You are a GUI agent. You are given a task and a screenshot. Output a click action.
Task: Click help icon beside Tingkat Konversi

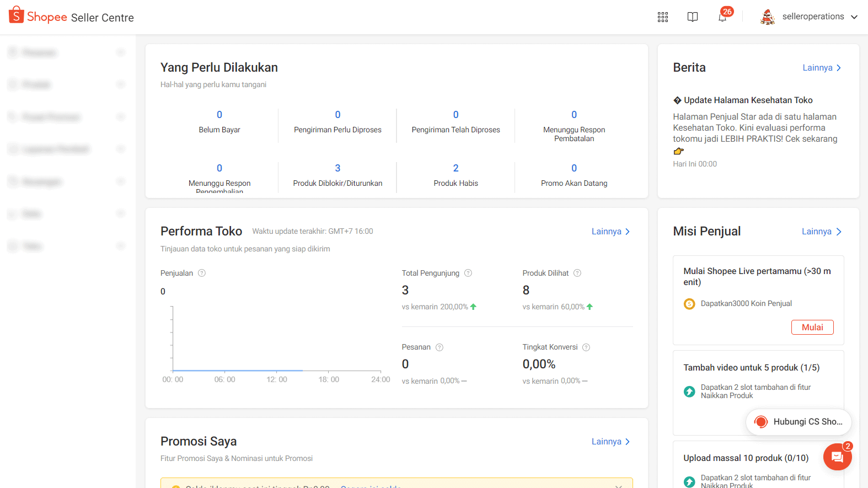pyautogui.click(x=586, y=347)
